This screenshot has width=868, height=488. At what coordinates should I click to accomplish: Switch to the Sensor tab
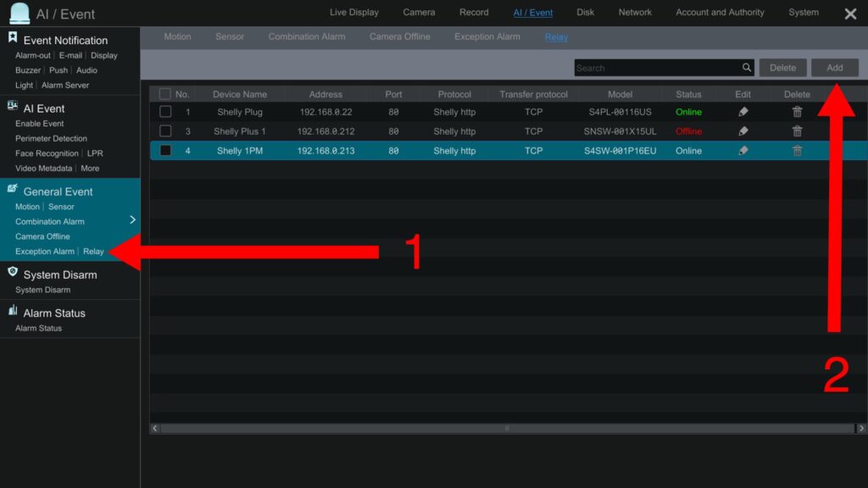229,36
